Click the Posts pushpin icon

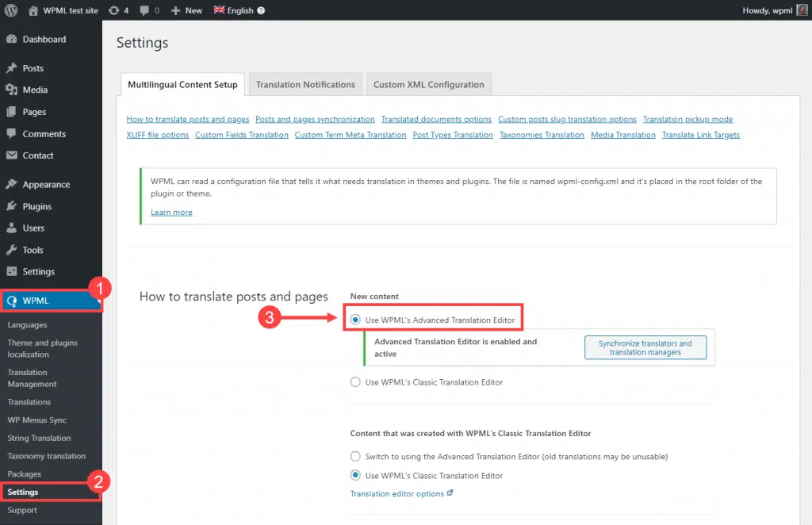click(x=11, y=68)
